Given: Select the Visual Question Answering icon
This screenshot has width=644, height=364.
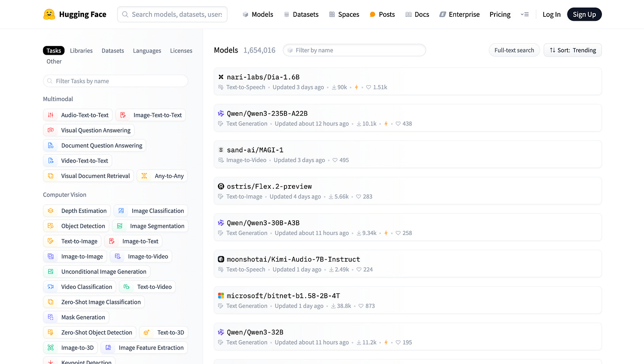Looking at the screenshot, I should [x=50, y=130].
